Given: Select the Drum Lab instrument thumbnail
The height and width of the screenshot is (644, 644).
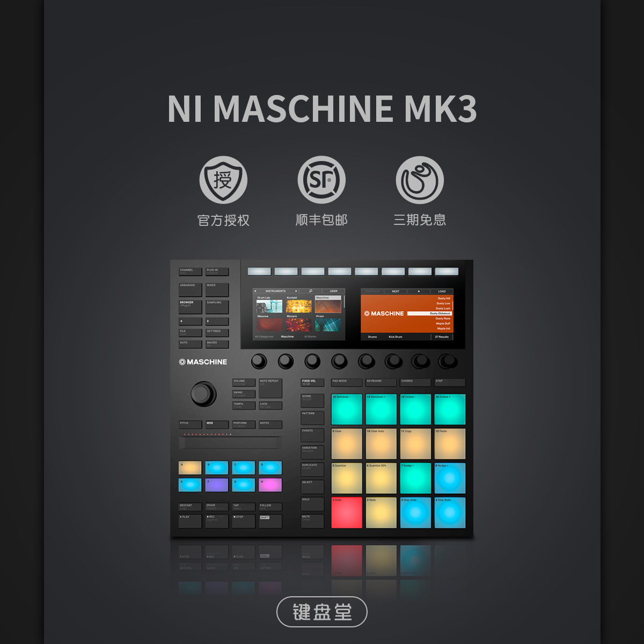Looking at the screenshot, I should pos(269,305).
